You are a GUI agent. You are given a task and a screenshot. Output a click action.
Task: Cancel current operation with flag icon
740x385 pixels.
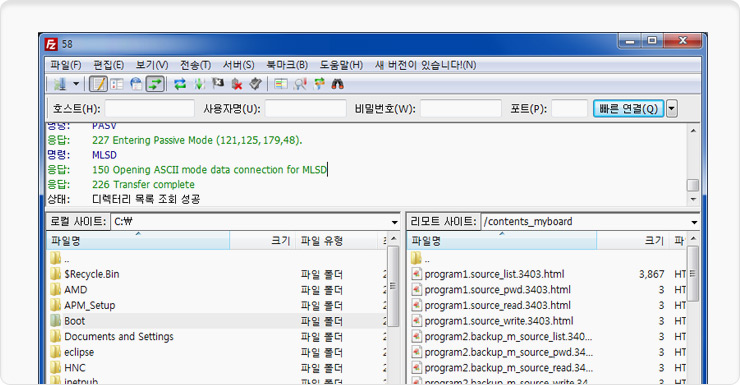pyautogui.click(x=218, y=84)
